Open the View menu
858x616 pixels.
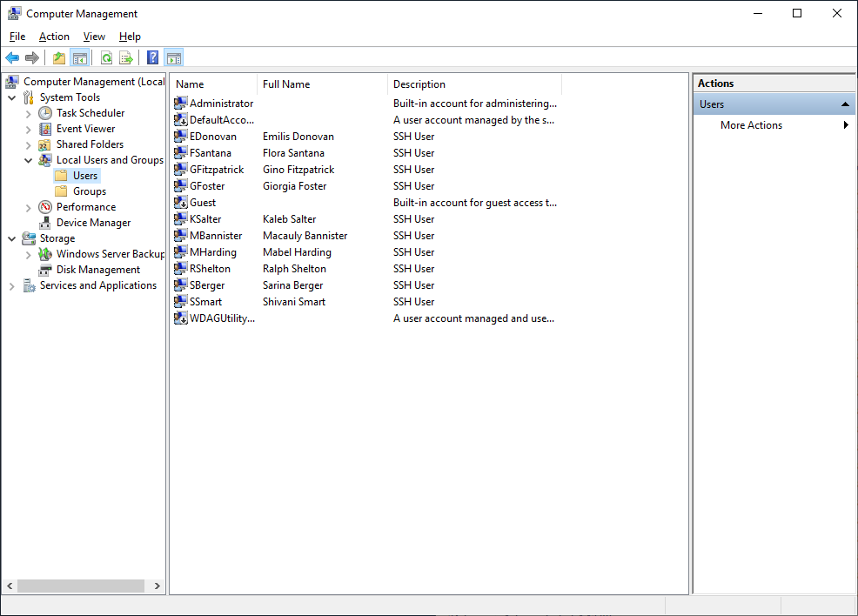coord(94,37)
